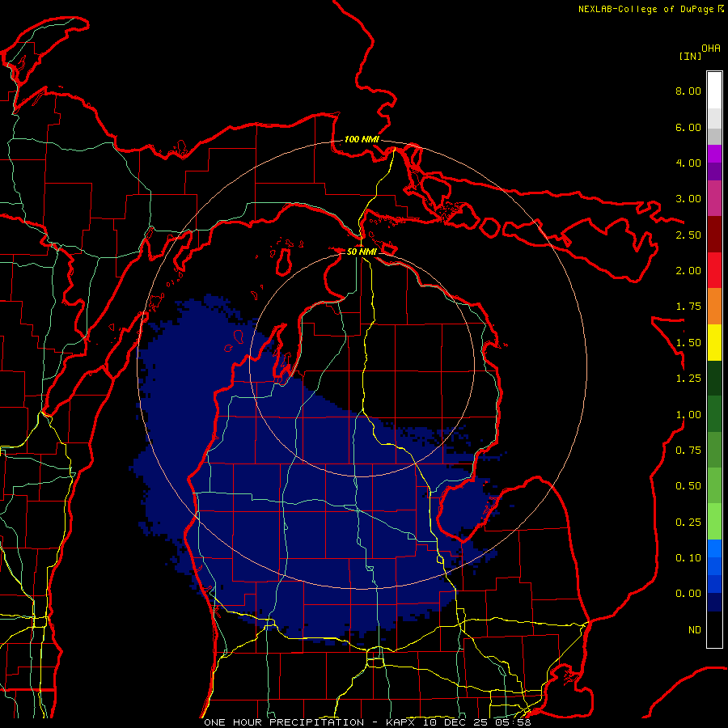Click the pink swatch beside 3.00
The image size is (728, 728).
point(714,198)
